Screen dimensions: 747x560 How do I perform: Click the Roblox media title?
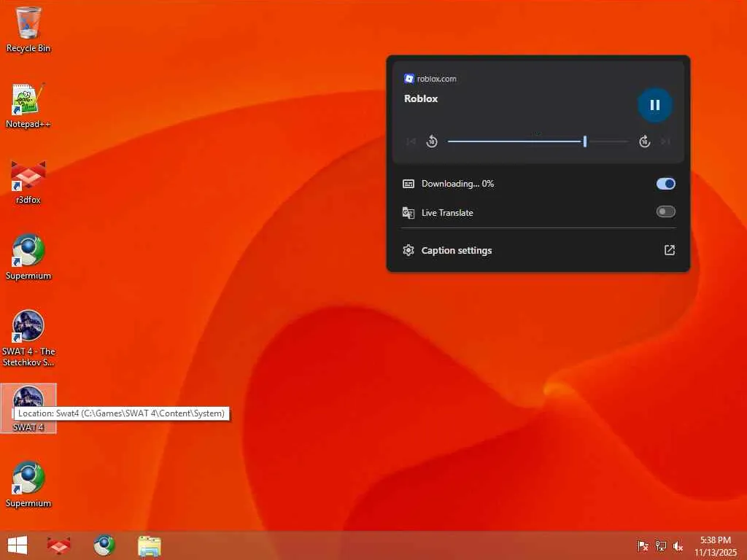click(421, 98)
